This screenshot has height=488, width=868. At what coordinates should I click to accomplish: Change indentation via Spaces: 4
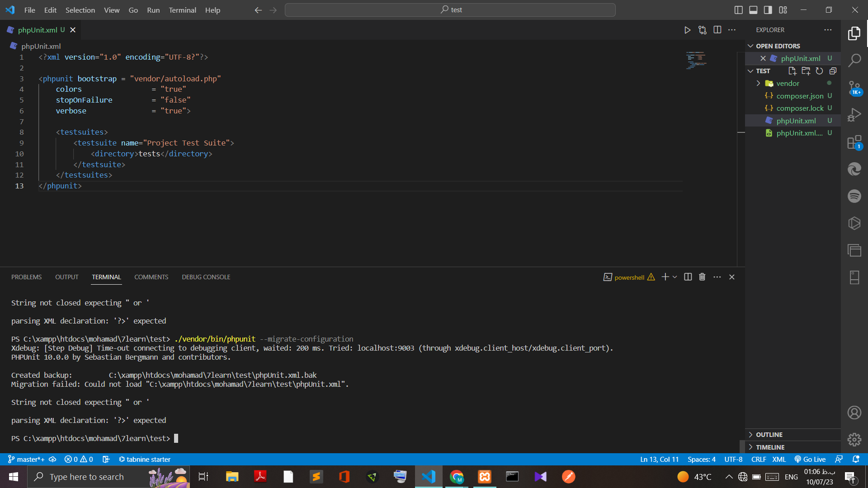point(702,459)
